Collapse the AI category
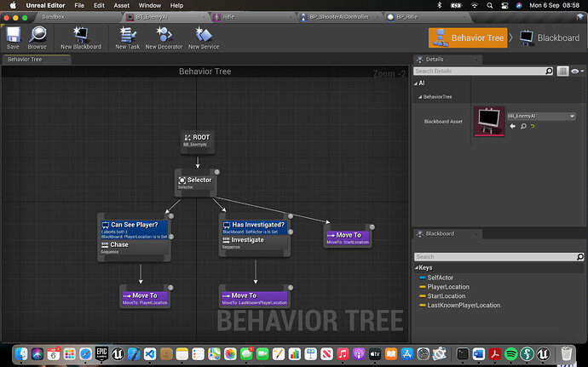The image size is (588, 367). [416, 83]
